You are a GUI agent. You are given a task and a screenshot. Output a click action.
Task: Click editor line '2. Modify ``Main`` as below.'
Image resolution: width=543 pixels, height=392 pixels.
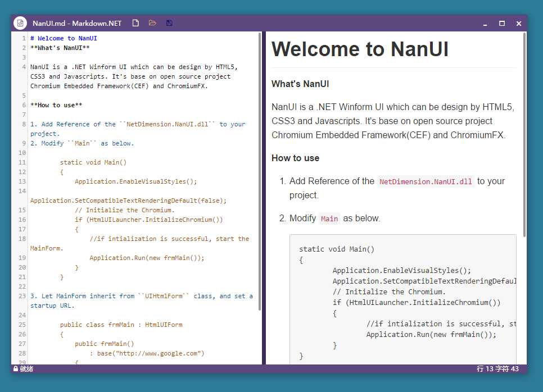[x=82, y=143]
